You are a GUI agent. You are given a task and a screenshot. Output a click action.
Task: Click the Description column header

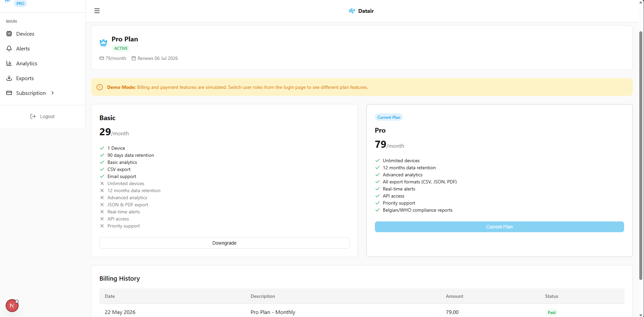(x=263, y=296)
